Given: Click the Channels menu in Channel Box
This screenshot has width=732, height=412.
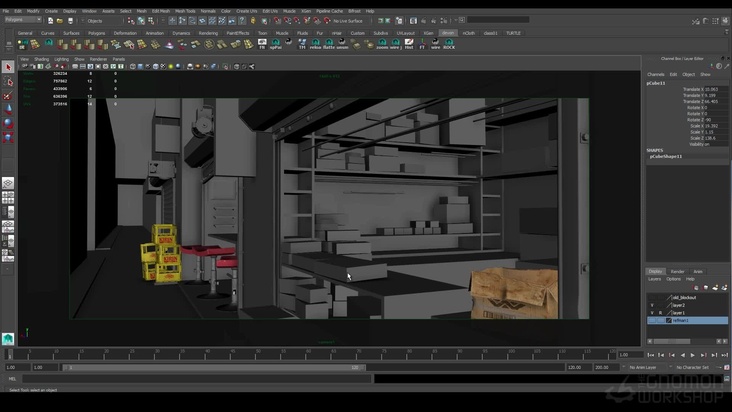Looking at the screenshot, I should [655, 75].
